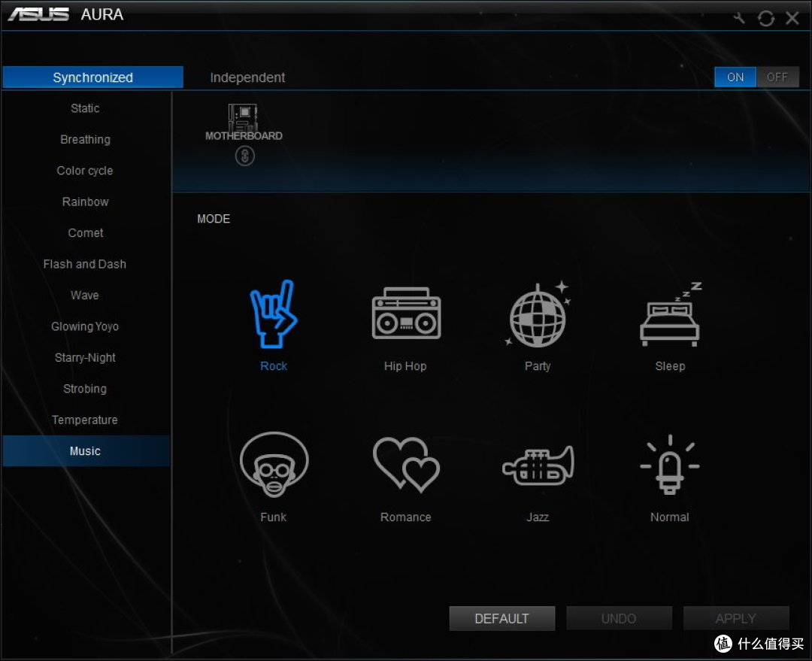Image resolution: width=812 pixels, height=661 pixels.
Task: Select the Comet effect
Action: (85, 232)
